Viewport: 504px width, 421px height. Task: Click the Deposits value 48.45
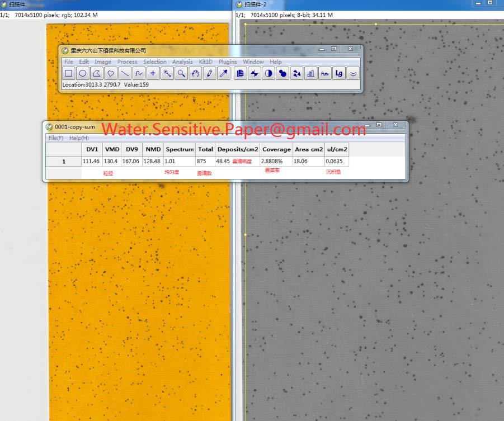223,162
